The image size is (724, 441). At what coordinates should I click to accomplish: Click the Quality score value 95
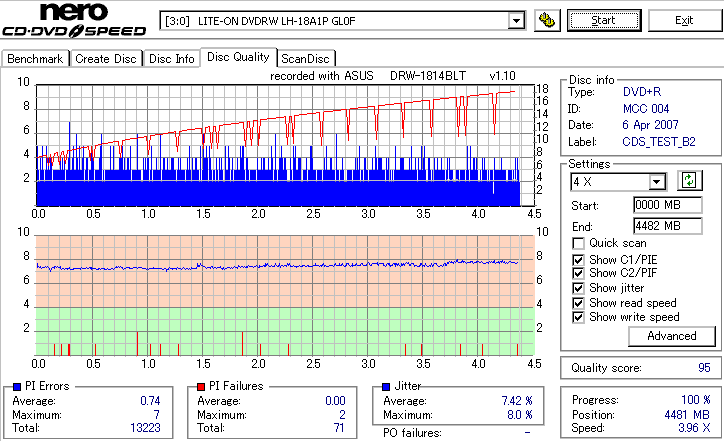(704, 368)
